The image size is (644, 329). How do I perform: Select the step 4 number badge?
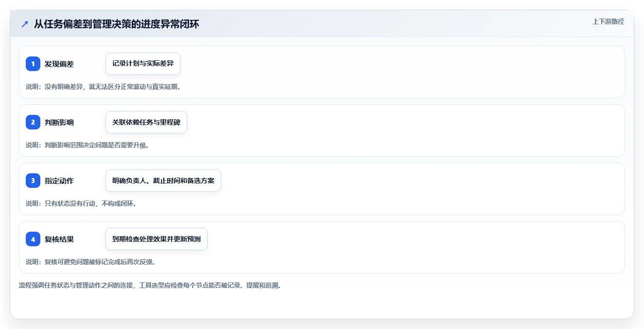(x=33, y=239)
